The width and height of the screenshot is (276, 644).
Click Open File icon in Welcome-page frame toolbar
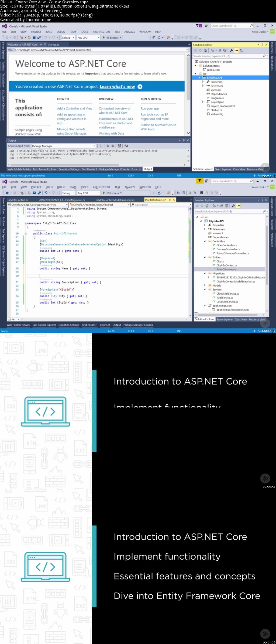[30, 38]
